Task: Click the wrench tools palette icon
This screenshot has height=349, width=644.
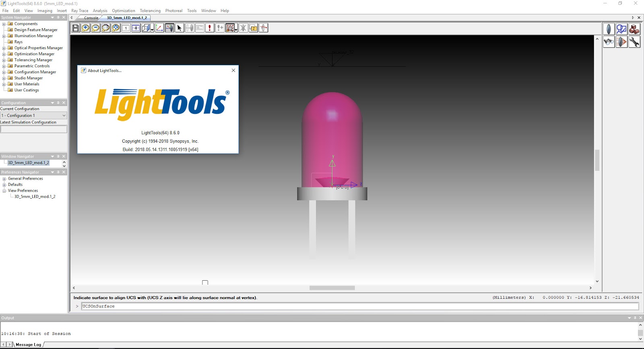Action: click(634, 42)
